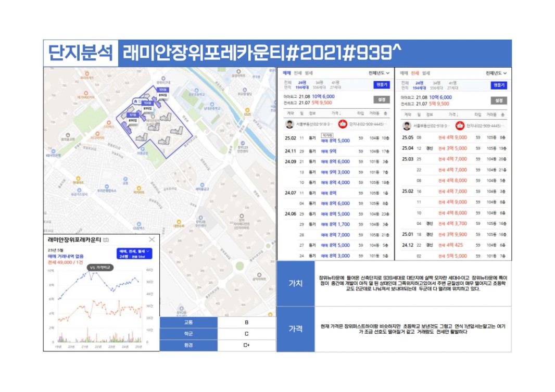
Task: Open map icon beside 래미안장위포레카운티 chart title
Action: 106,240
